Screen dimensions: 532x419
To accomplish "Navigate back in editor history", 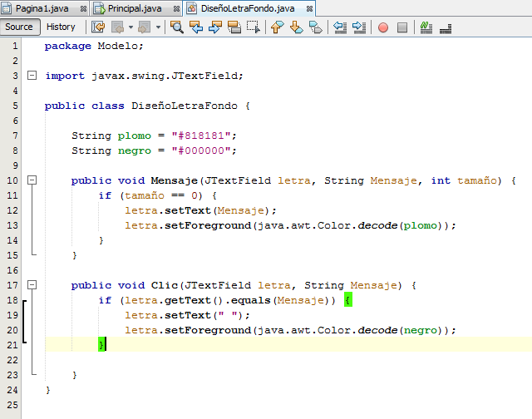I will click(x=118, y=27).
